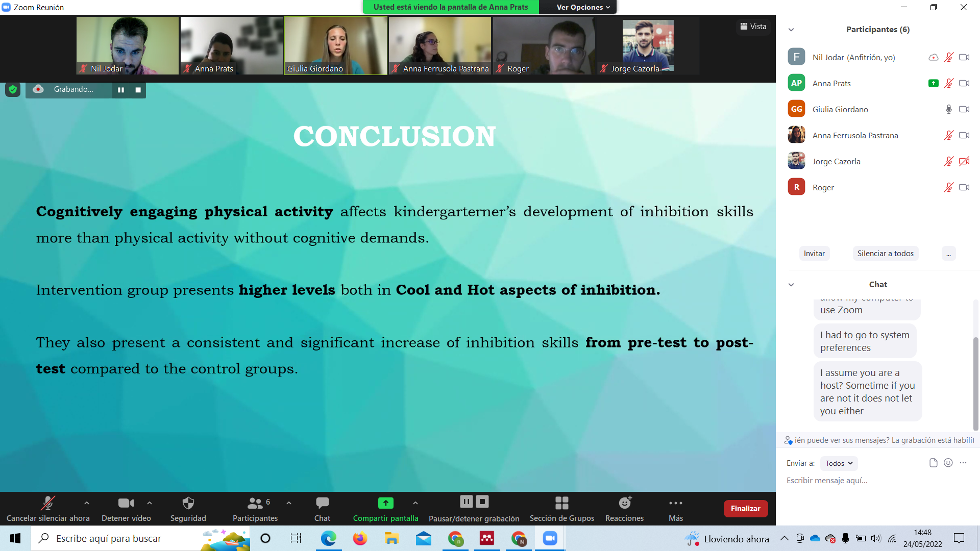Open Sección de Grupos breakout rooms
The height and width of the screenshot is (551, 980).
tap(561, 504)
